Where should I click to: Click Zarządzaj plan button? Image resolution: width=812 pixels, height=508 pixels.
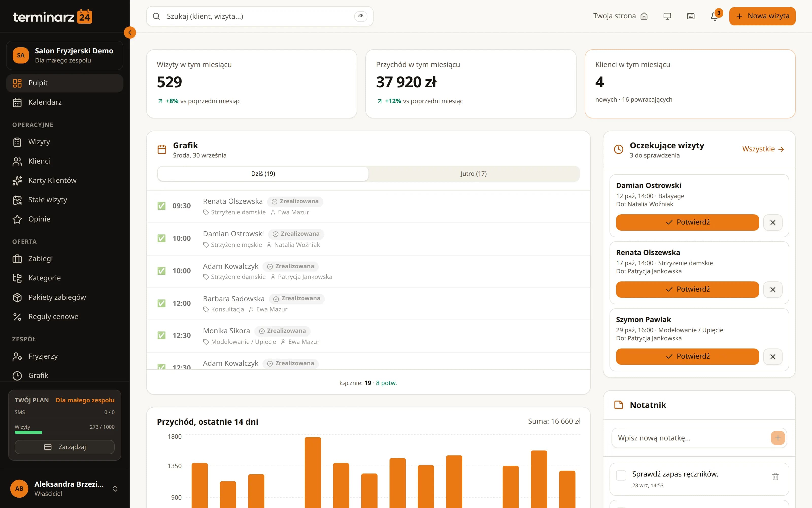(x=65, y=447)
